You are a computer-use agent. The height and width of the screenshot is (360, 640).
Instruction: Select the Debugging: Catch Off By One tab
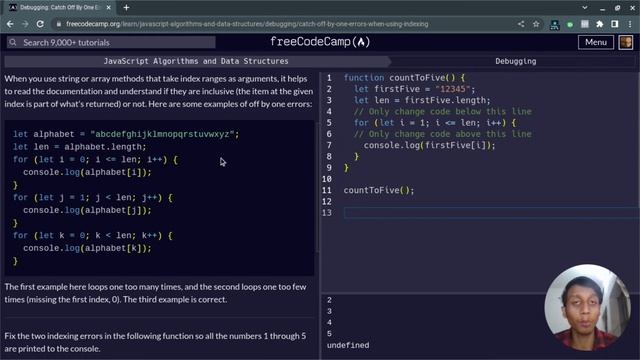click(60, 7)
